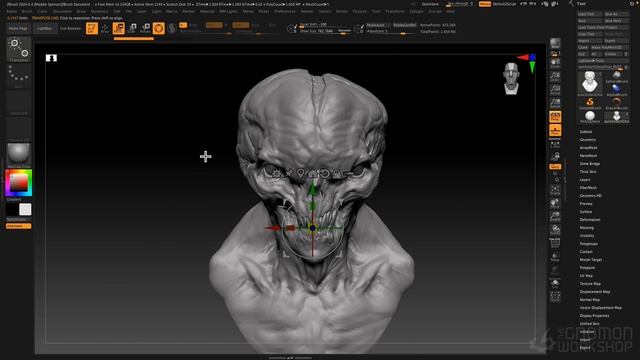Click the Gizmo location marker icon
Image resolution: width=640 pixels, height=360 pixels.
click(300, 173)
